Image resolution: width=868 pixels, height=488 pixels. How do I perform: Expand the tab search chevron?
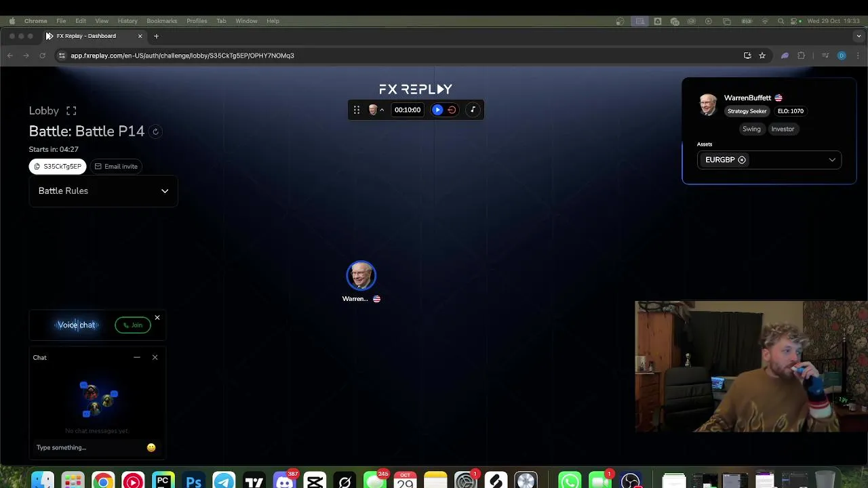coord(859,36)
